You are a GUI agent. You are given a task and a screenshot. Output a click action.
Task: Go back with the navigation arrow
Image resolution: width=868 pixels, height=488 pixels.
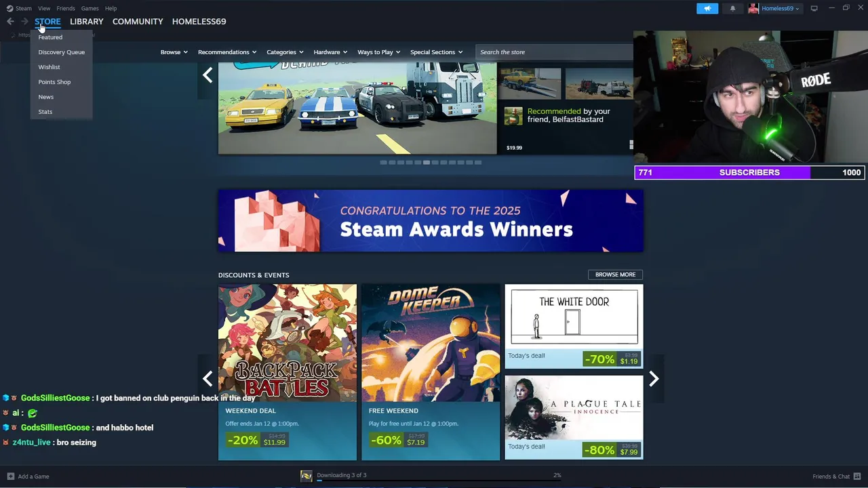click(x=10, y=22)
